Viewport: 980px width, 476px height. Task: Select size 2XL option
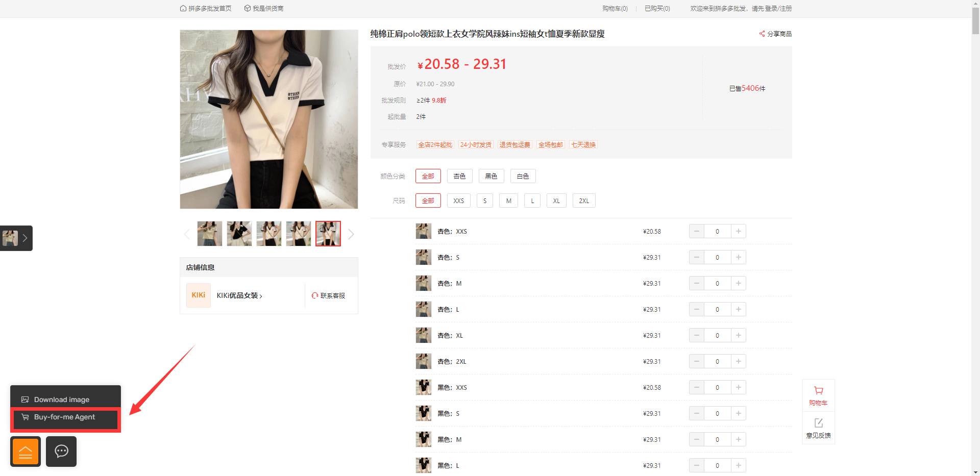tap(584, 201)
